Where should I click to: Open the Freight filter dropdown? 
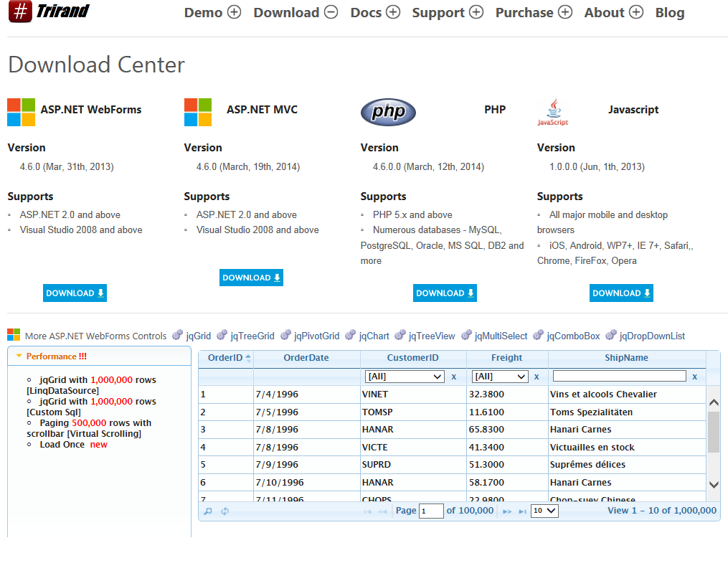tap(500, 377)
